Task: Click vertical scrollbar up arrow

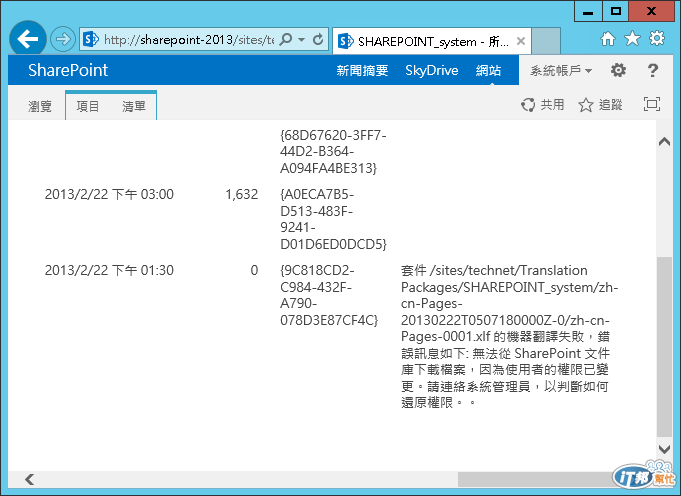Action: pyautogui.click(x=664, y=142)
